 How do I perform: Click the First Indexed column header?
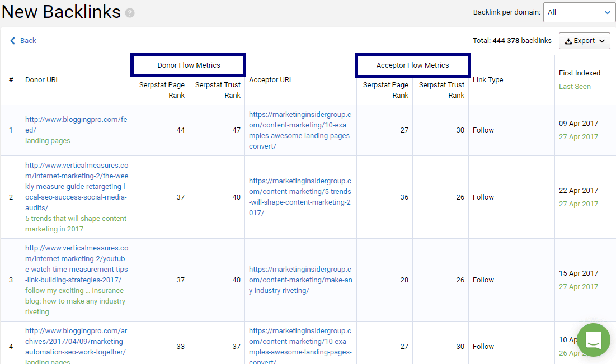coord(579,73)
